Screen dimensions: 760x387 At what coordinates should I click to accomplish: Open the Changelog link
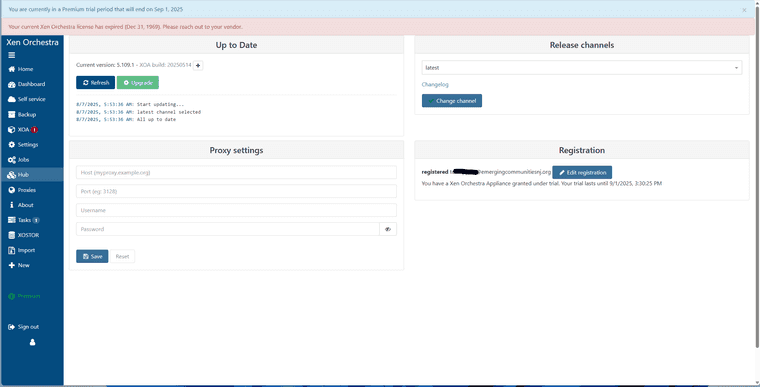coord(435,84)
